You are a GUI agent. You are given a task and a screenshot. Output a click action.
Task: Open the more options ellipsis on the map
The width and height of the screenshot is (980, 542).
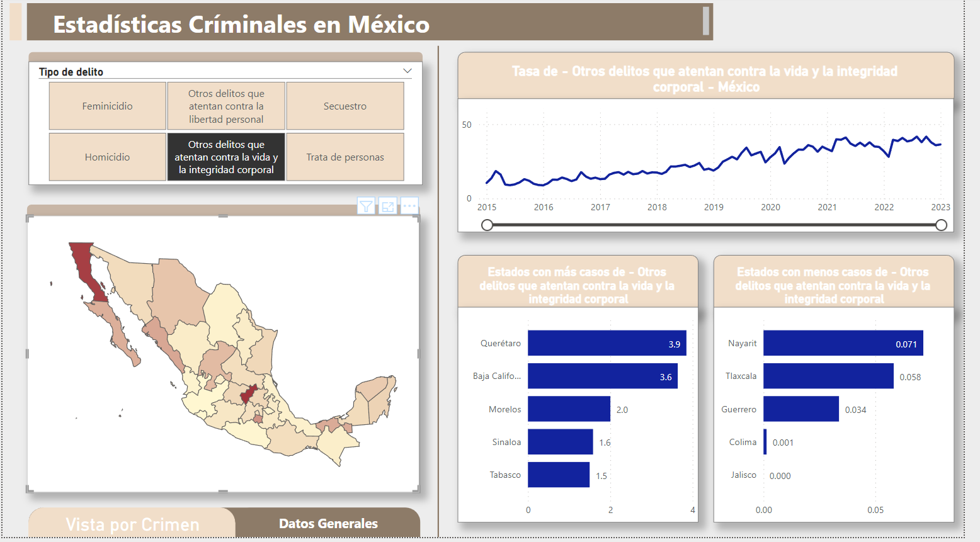[x=409, y=205]
